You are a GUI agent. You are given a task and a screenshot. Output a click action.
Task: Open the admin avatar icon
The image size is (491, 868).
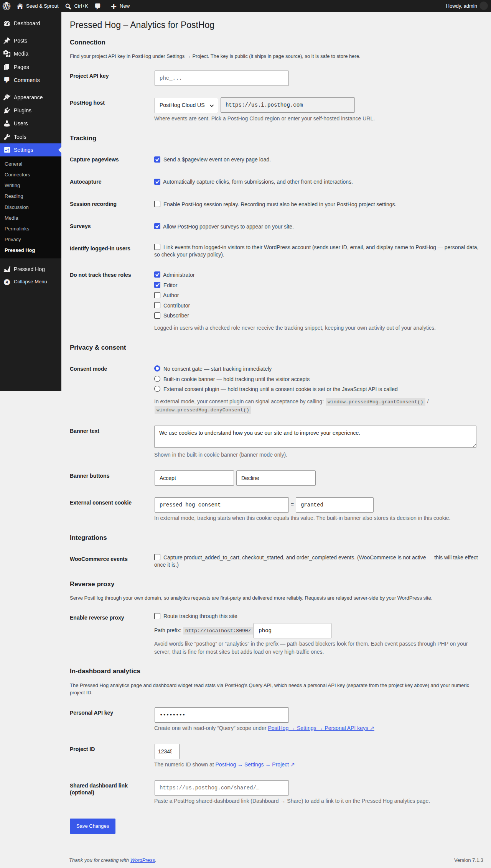(484, 6)
